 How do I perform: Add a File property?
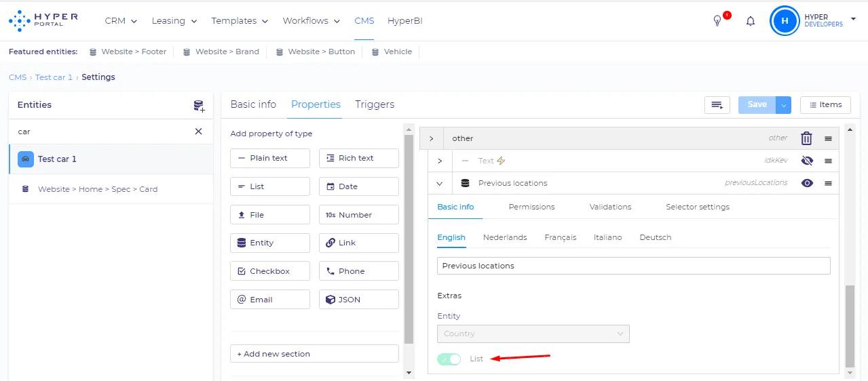point(270,215)
